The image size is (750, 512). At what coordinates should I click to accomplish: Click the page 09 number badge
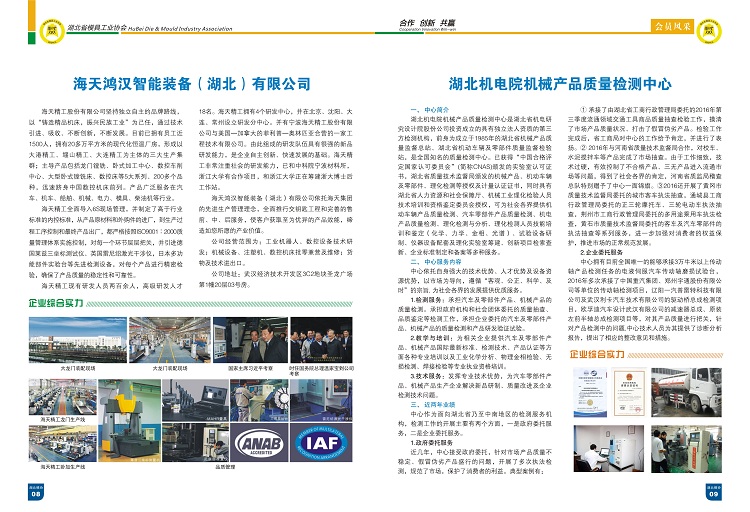click(x=714, y=492)
